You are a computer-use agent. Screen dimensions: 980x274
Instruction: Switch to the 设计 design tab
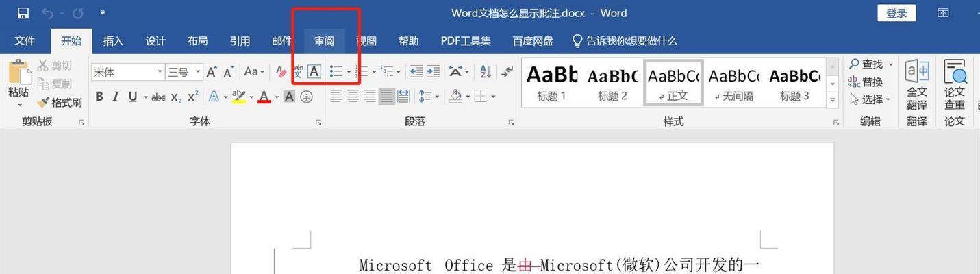click(155, 41)
